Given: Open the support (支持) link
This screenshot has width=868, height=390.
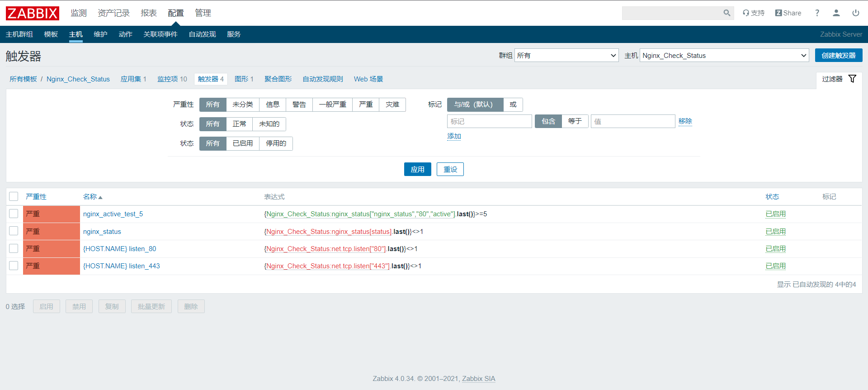Looking at the screenshot, I should pyautogui.click(x=754, y=13).
